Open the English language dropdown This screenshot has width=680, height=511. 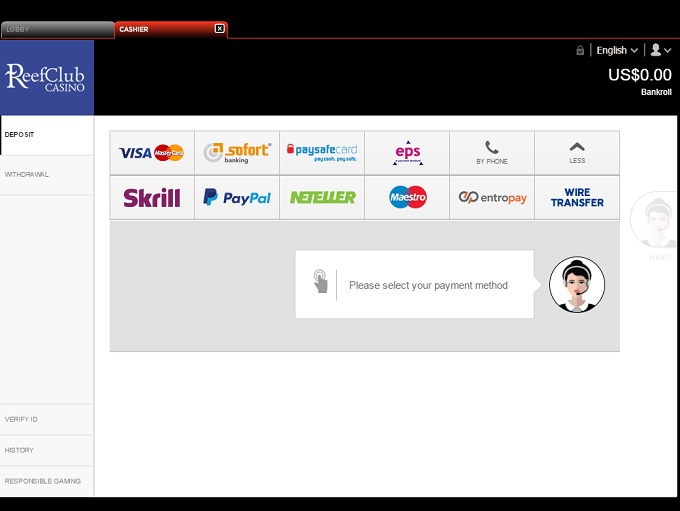616,50
